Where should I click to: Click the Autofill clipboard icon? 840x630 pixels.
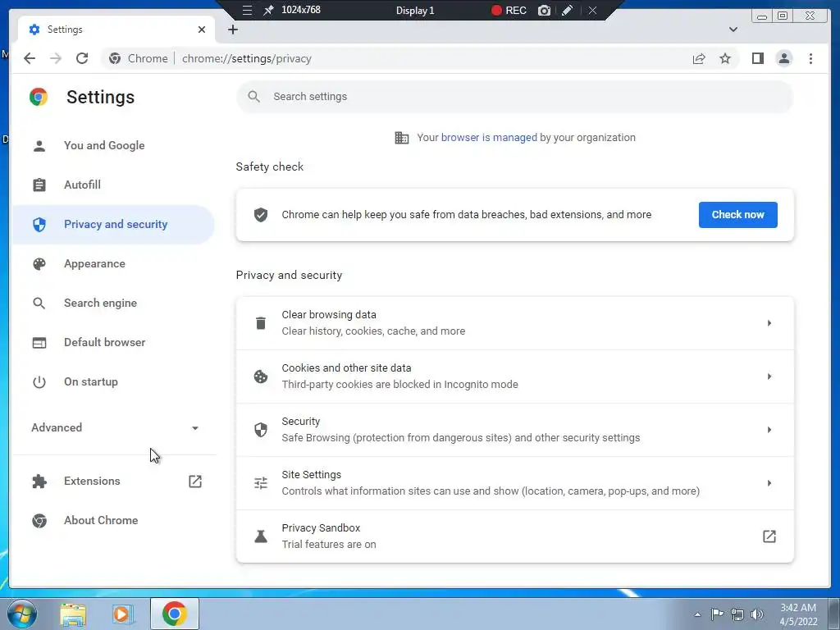pos(39,185)
